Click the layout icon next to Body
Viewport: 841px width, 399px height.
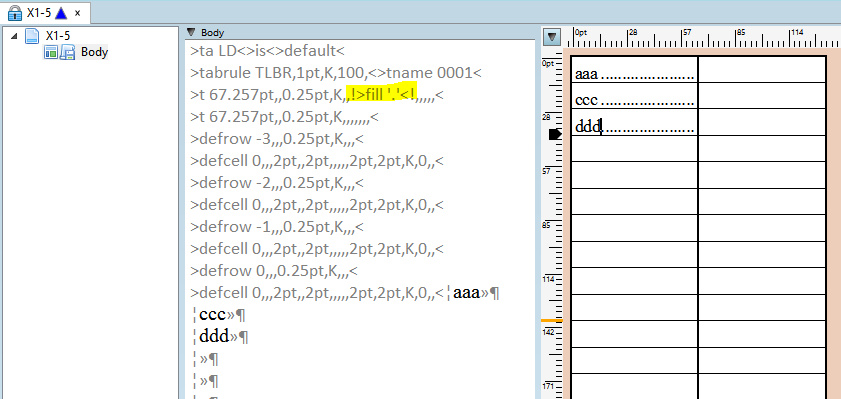coord(67,53)
